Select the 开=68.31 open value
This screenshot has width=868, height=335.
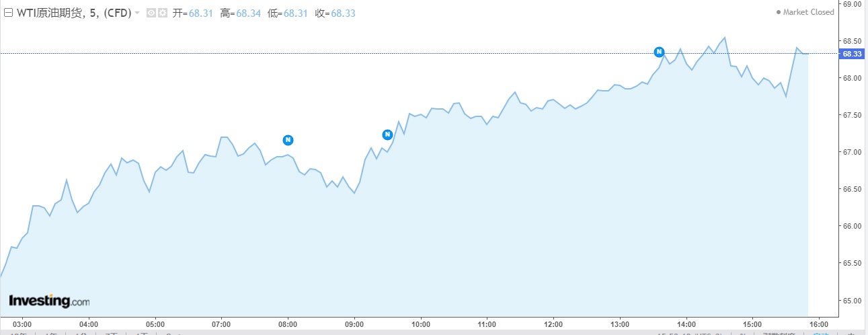point(192,13)
